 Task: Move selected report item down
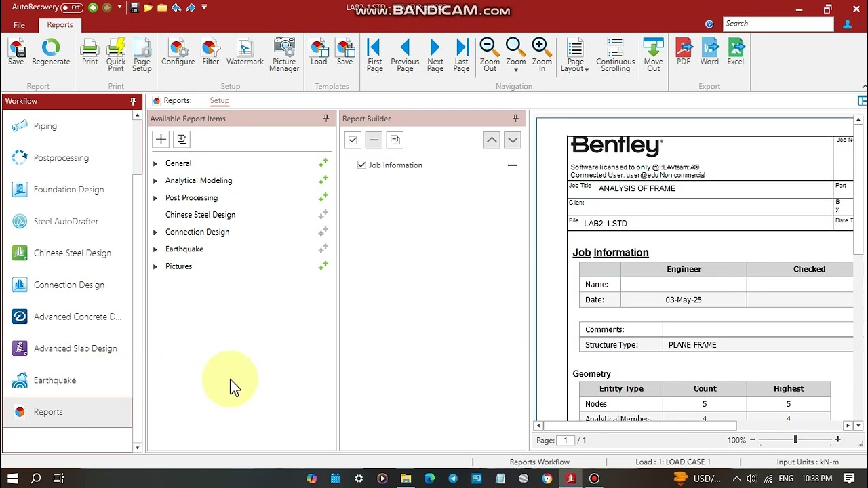tap(513, 140)
